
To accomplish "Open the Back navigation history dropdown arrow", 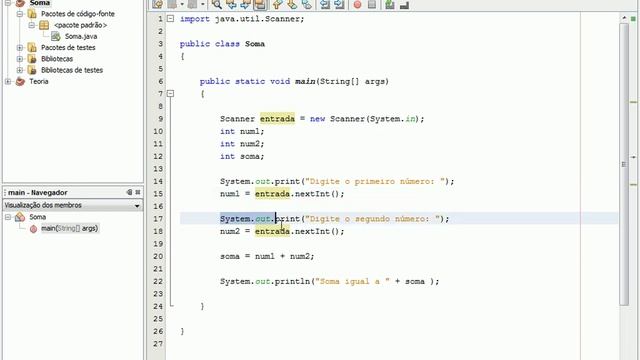I will (182, 4).
